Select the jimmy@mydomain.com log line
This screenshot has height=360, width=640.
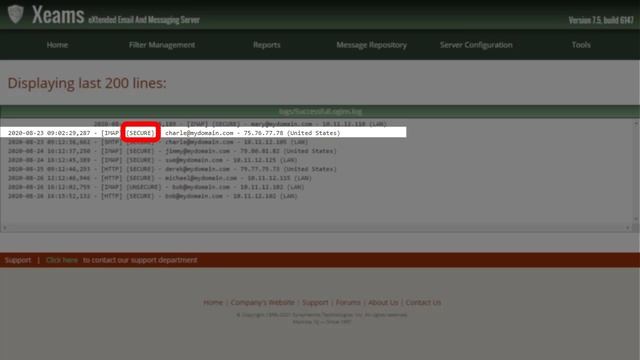pyautogui.click(x=172, y=151)
